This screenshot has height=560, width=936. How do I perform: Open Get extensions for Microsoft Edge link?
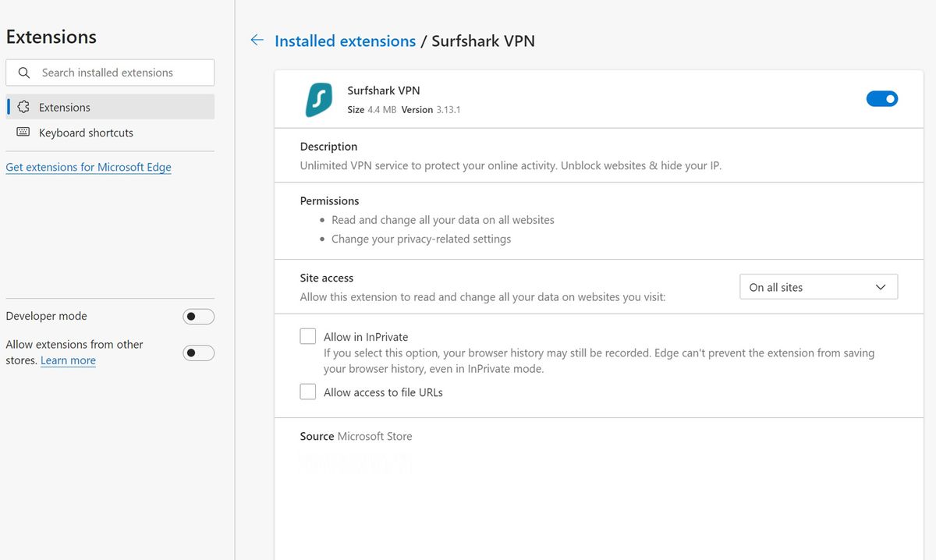point(88,167)
